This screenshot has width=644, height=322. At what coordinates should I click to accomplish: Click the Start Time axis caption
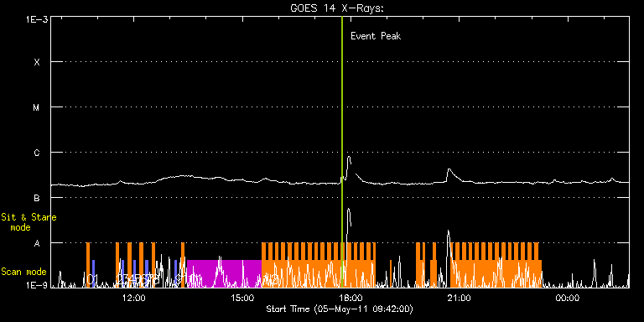tap(340, 309)
